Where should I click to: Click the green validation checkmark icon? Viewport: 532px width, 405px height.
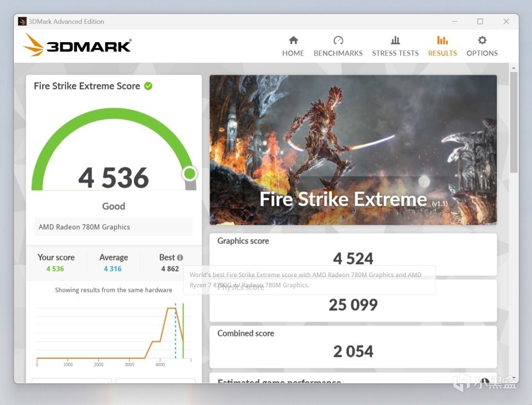tap(149, 86)
